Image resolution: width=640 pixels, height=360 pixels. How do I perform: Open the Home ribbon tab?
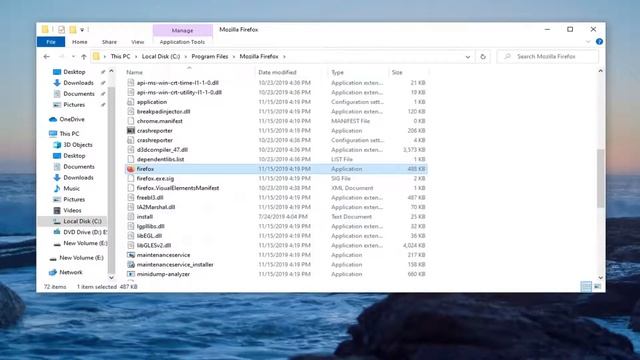point(80,42)
